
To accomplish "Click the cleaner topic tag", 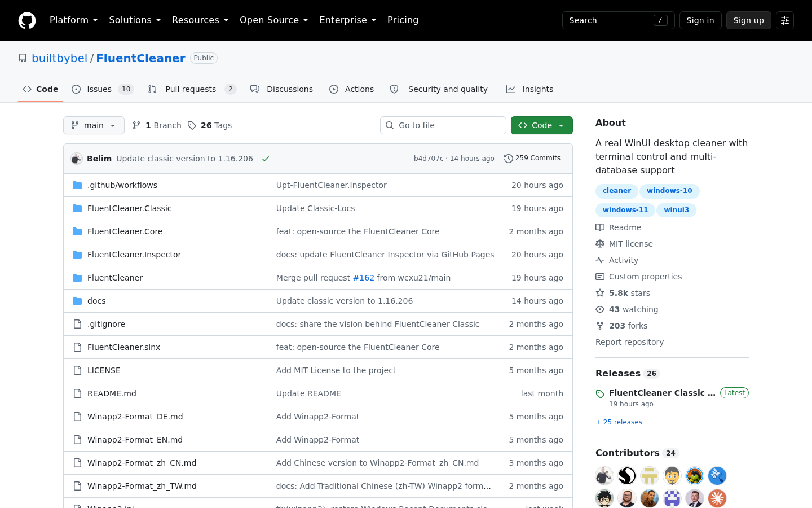I will pyautogui.click(x=617, y=191).
